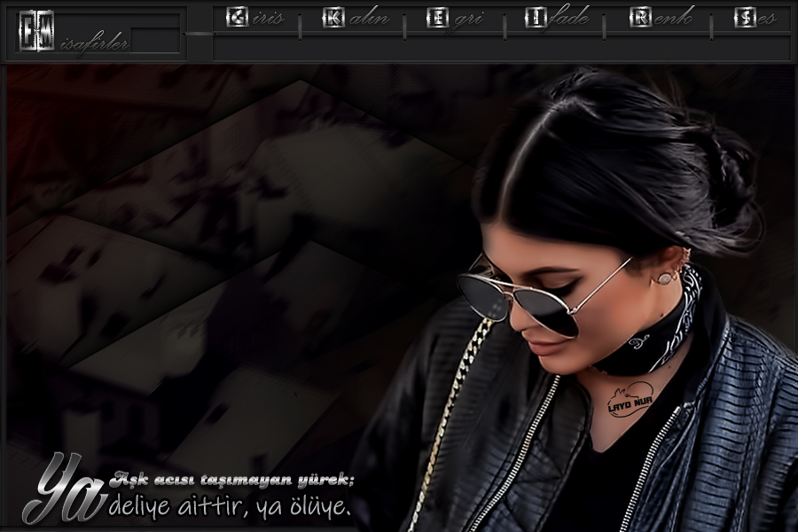Click the ornate M icon beside Misafirler
This screenshot has width=798, height=532.
click(x=36, y=30)
